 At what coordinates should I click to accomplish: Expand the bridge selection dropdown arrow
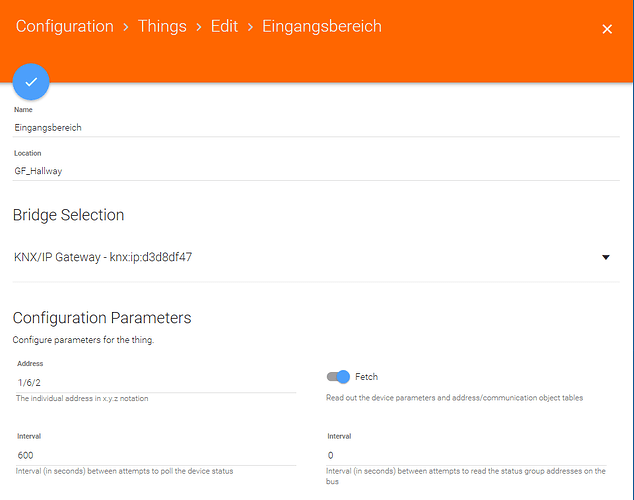click(x=606, y=258)
